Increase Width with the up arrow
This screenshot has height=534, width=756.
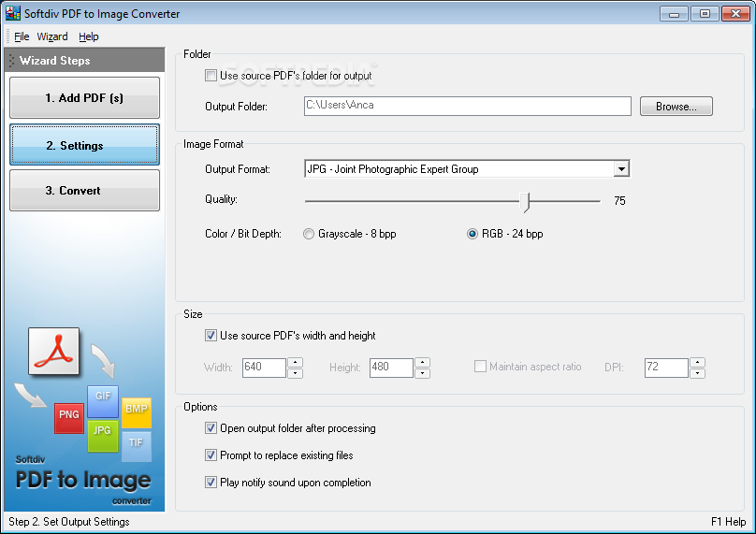coord(295,362)
